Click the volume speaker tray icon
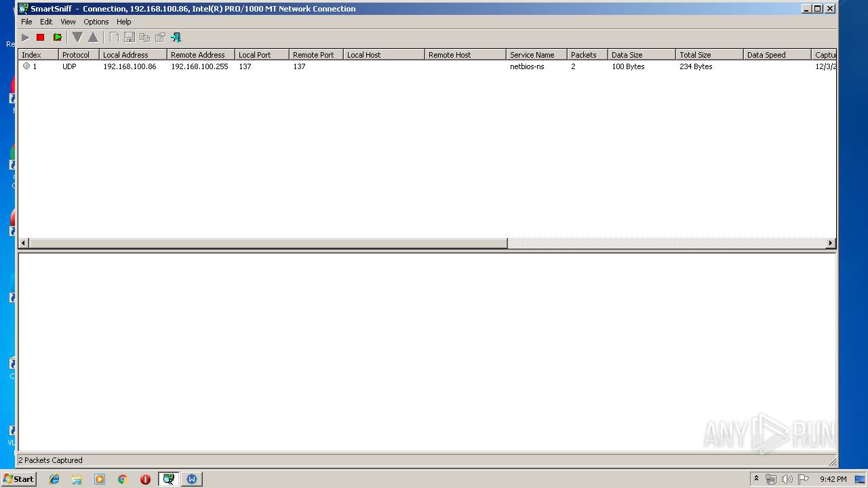This screenshot has width=868, height=488. pos(787,479)
